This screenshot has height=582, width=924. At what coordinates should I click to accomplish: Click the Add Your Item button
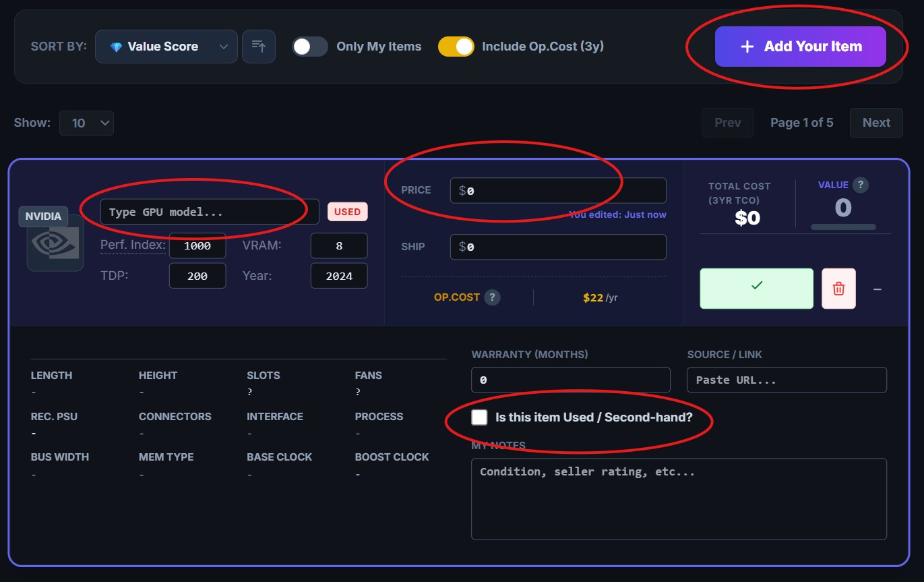[801, 46]
